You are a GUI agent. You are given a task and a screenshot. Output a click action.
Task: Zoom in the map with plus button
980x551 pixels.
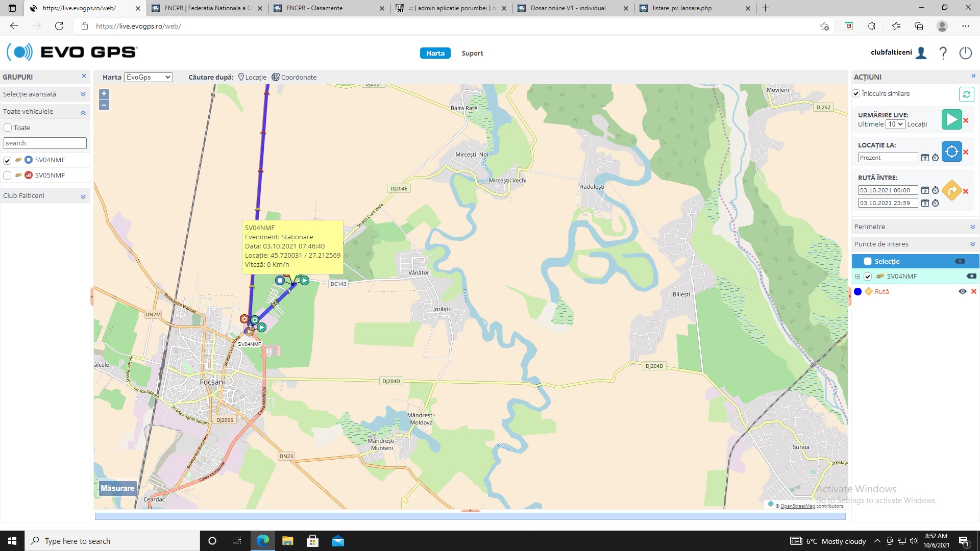click(104, 94)
